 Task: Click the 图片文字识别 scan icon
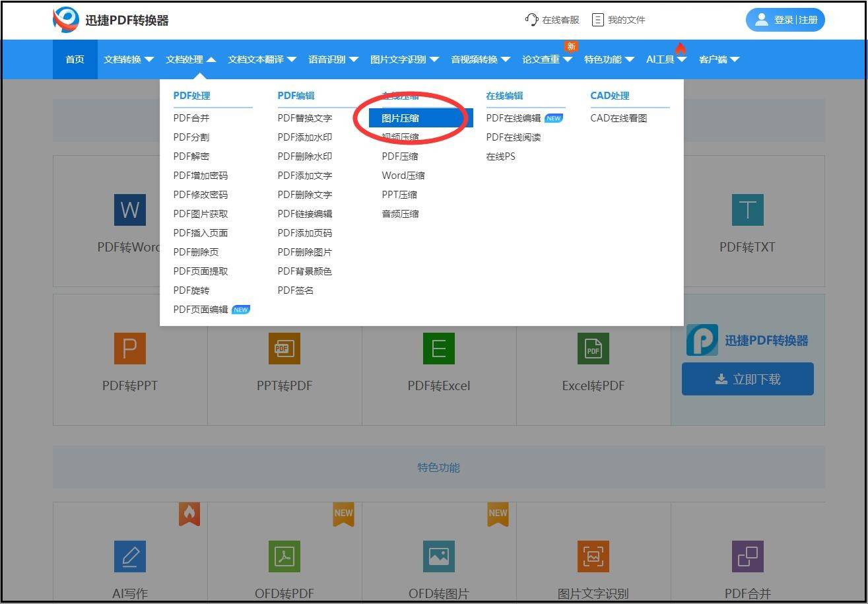[593, 556]
